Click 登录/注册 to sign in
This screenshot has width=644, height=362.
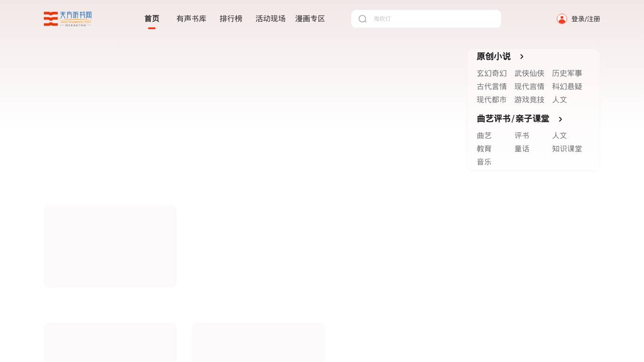(586, 19)
